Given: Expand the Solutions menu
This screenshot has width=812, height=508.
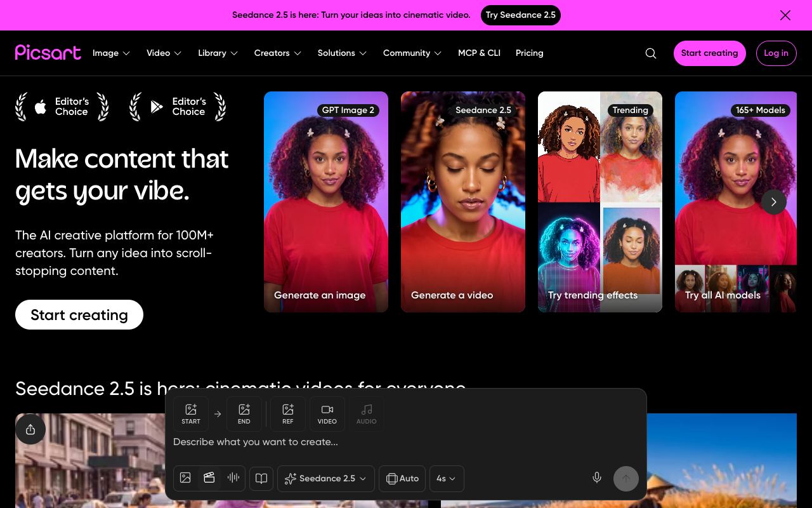Looking at the screenshot, I should [x=343, y=53].
